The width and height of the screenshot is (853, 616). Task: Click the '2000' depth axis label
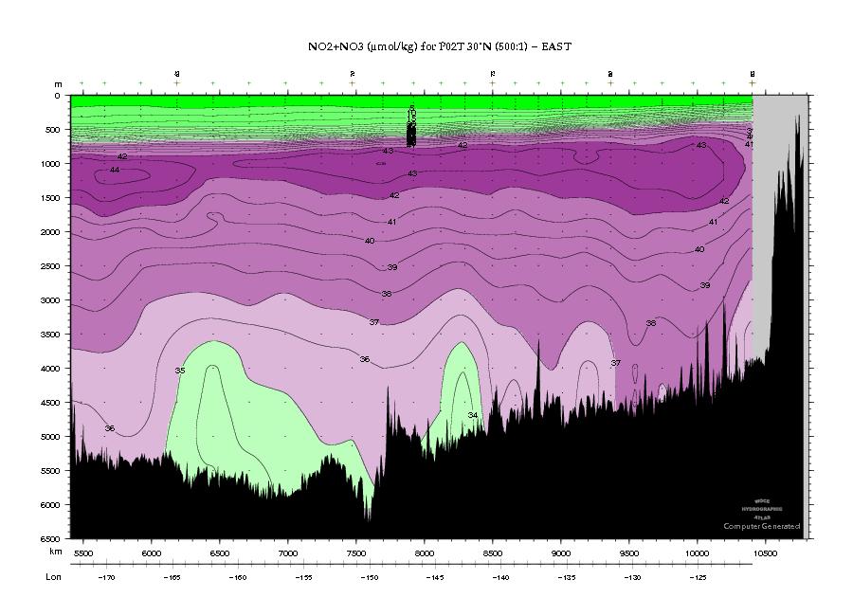click(x=50, y=232)
